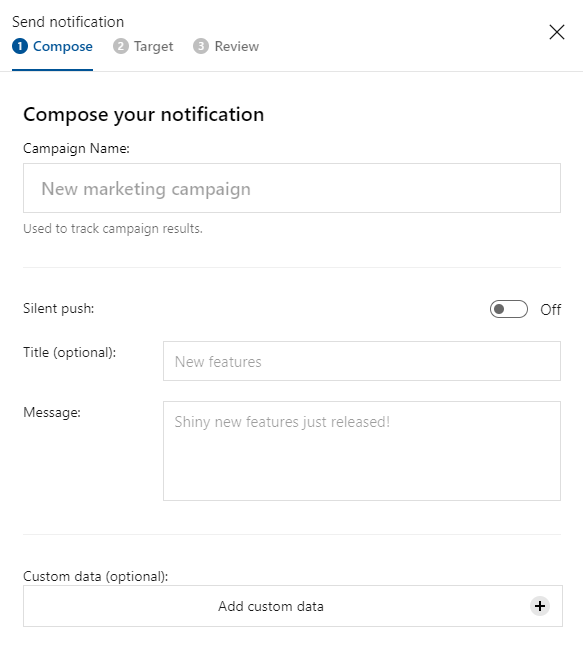Go to the Target tab
Image resolution: width=583 pixels, height=666 pixels.
point(143,46)
